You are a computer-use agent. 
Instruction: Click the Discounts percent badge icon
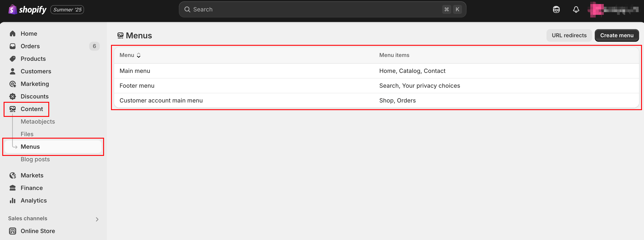point(13,96)
